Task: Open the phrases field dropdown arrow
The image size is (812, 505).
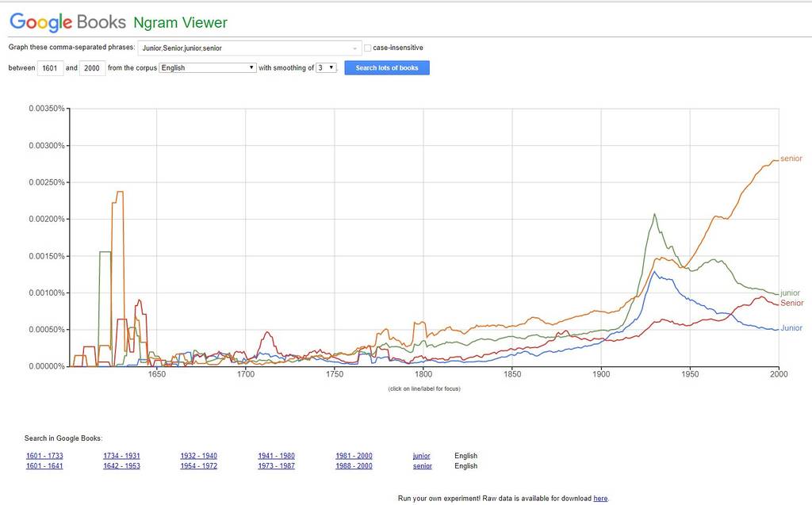Action: pyautogui.click(x=354, y=48)
